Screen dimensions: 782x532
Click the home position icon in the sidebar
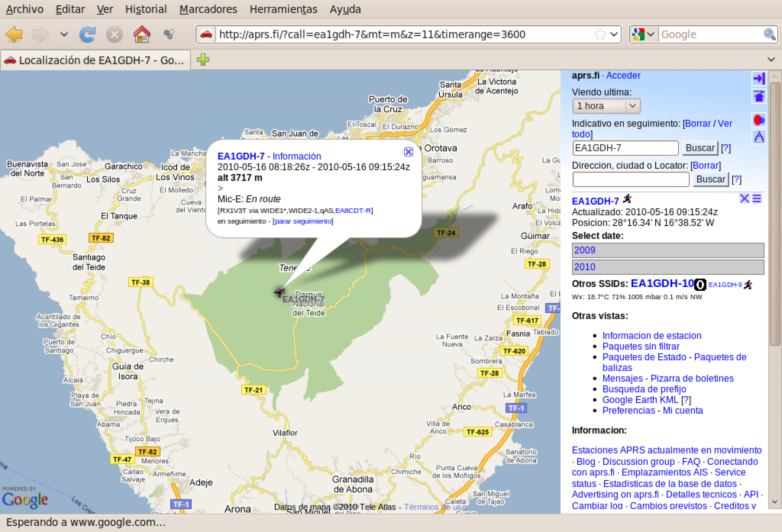(x=759, y=96)
